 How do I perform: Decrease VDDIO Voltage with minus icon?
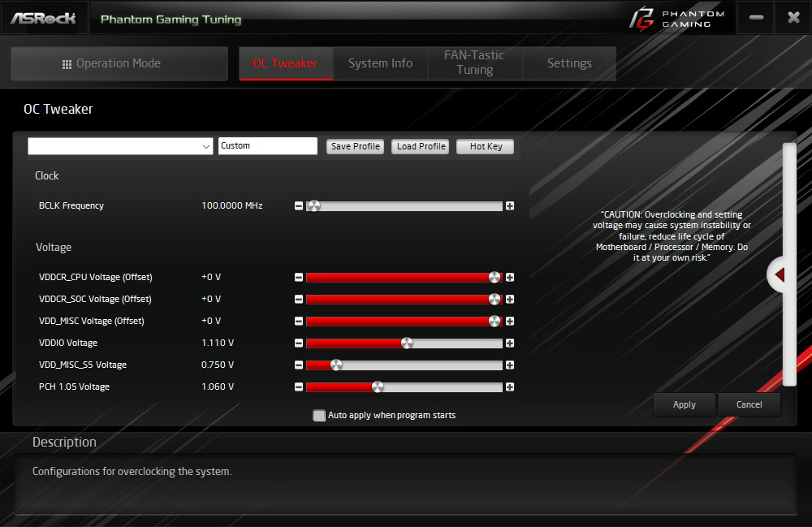299,343
